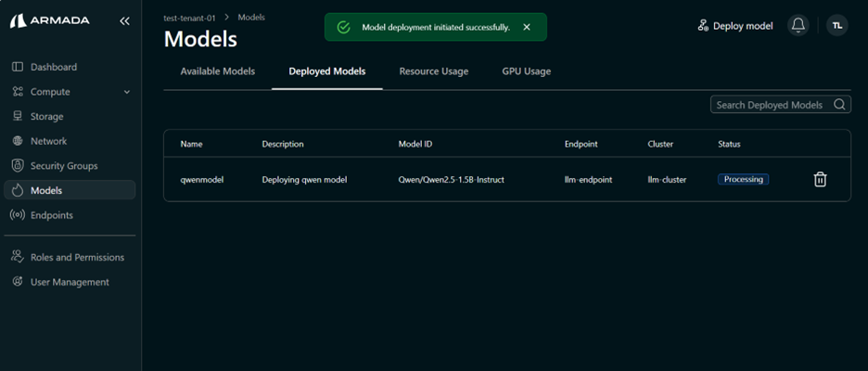Switch to the Resource Usage tab

[x=433, y=71]
